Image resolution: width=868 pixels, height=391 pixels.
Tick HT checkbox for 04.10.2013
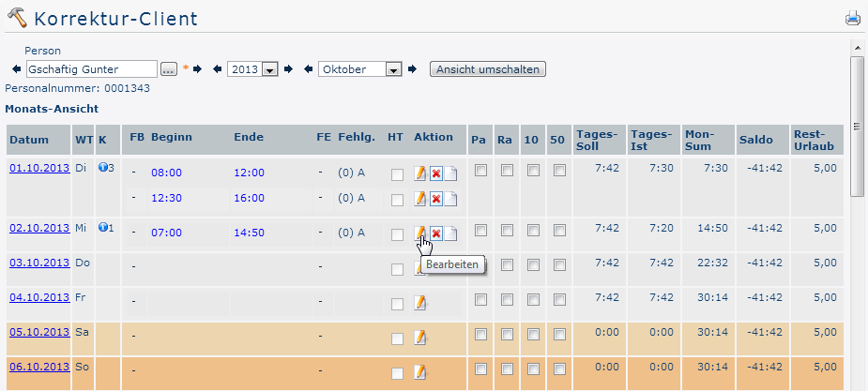click(x=397, y=304)
